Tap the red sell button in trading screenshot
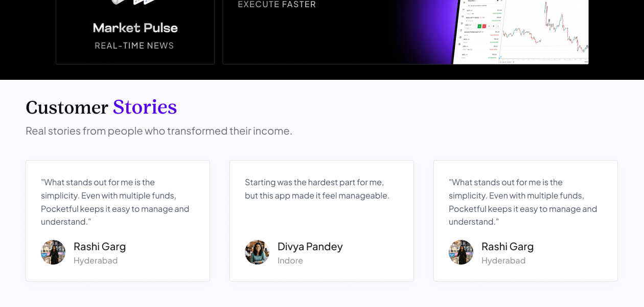Screen dimensions: 644x307 coord(484,26)
